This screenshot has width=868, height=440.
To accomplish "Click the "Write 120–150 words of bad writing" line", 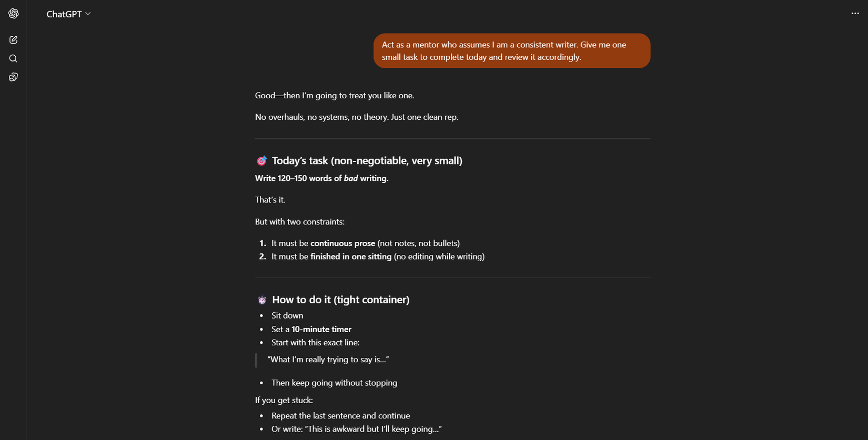I will point(321,178).
